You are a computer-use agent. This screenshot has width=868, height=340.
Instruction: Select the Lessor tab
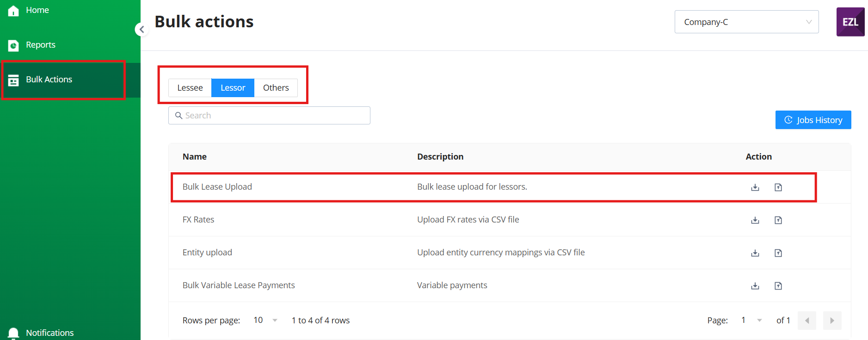point(233,88)
